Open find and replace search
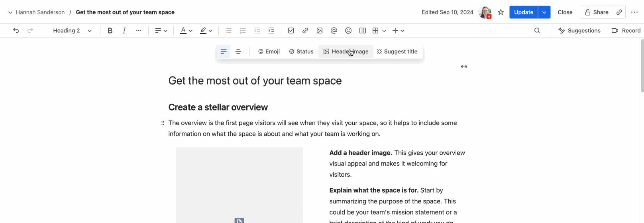Image resolution: width=644 pixels, height=223 pixels. [x=537, y=31]
